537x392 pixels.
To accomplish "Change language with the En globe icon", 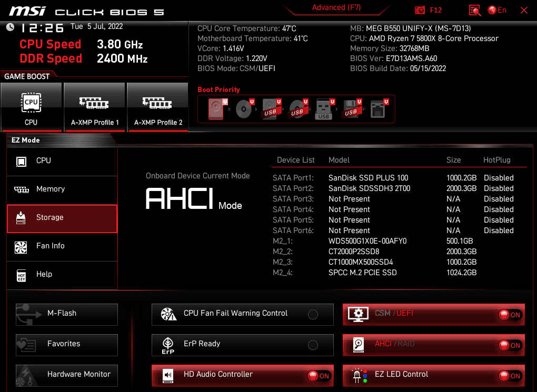I will pos(497,10).
